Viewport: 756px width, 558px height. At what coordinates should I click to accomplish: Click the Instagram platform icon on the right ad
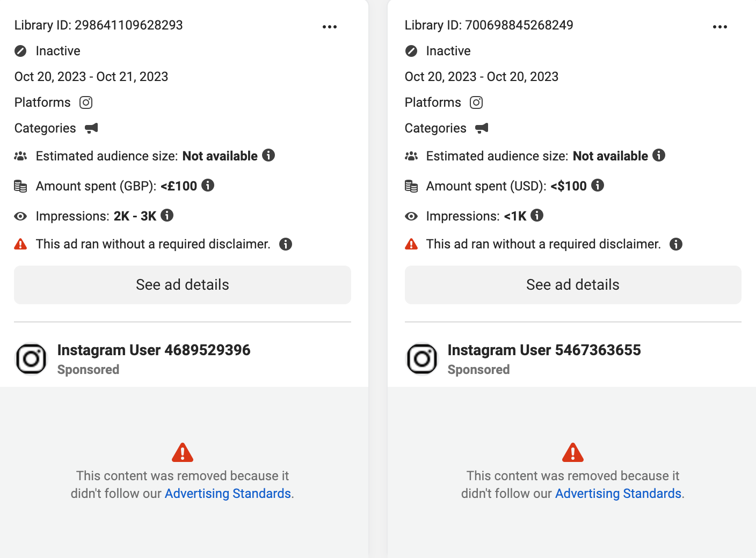[476, 102]
